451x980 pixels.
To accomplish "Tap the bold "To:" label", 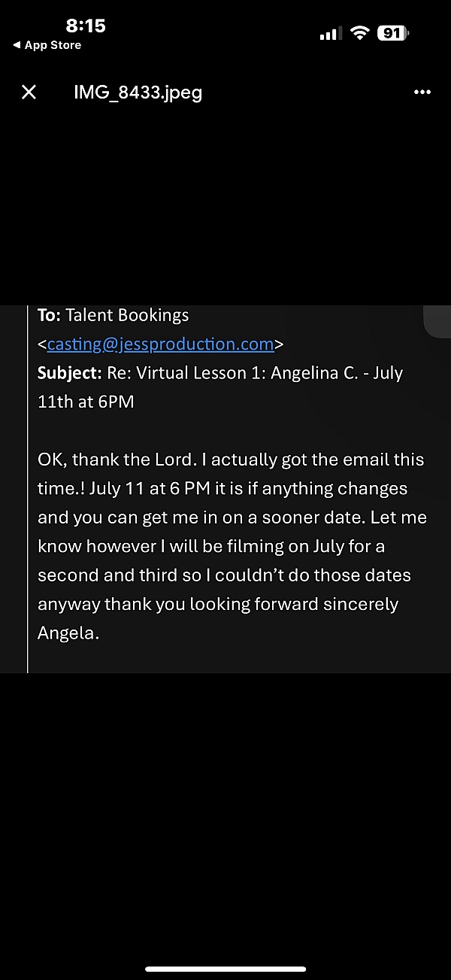I will tap(50, 316).
